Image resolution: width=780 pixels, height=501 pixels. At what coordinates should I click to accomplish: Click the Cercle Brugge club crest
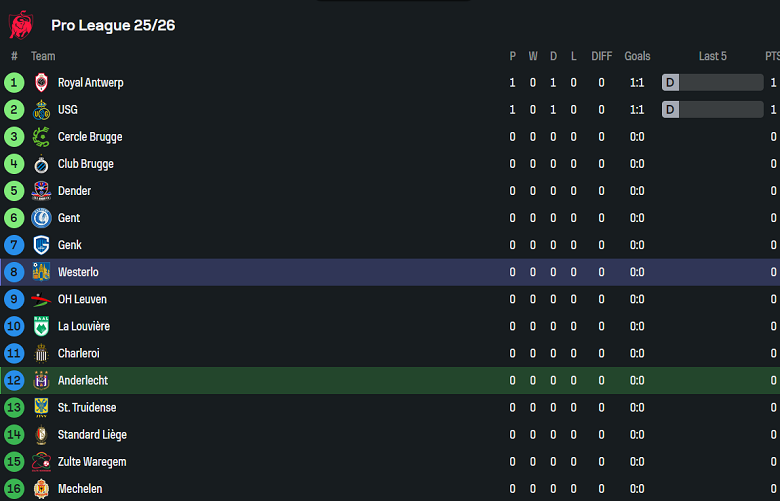coord(41,137)
